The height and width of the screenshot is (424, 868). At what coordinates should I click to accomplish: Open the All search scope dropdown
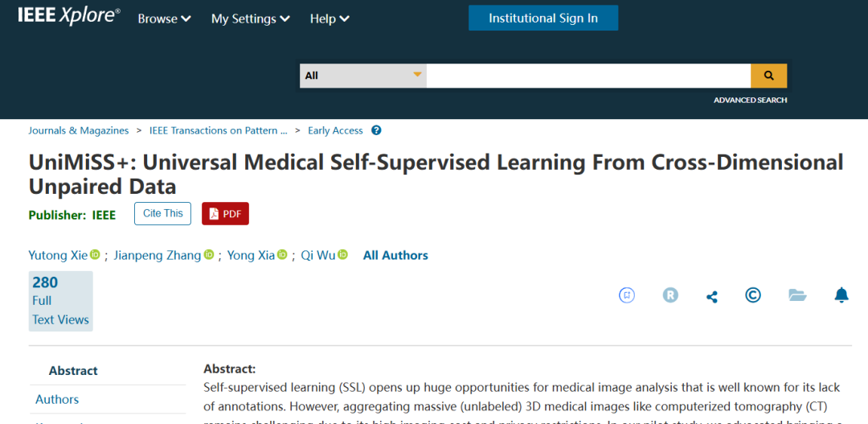pos(363,76)
